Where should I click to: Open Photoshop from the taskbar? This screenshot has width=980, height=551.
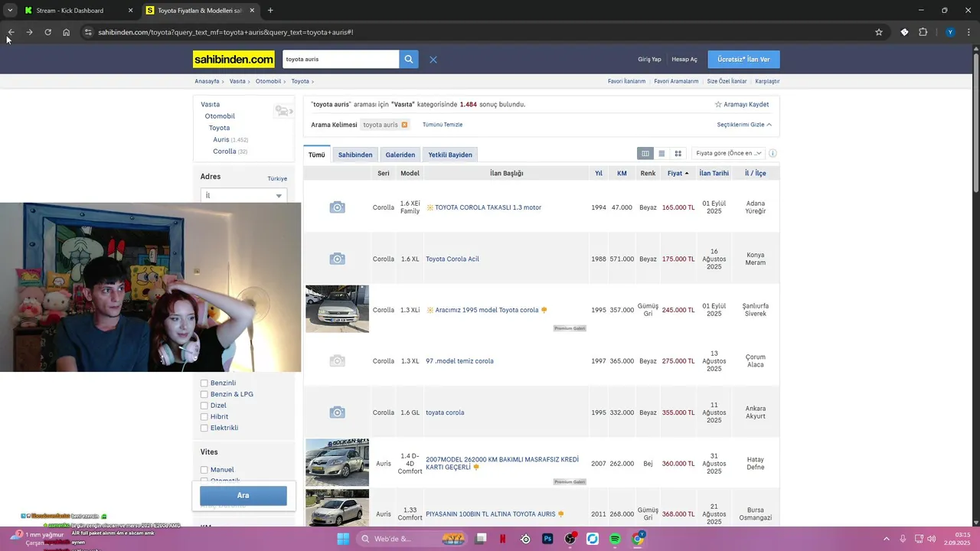pyautogui.click(x=547, y=539)
